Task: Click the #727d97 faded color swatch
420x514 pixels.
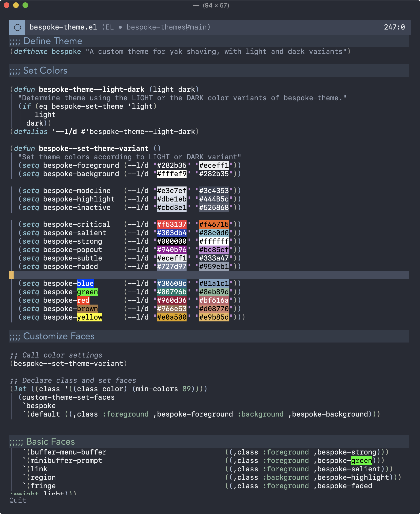Action: coord(172,267)
